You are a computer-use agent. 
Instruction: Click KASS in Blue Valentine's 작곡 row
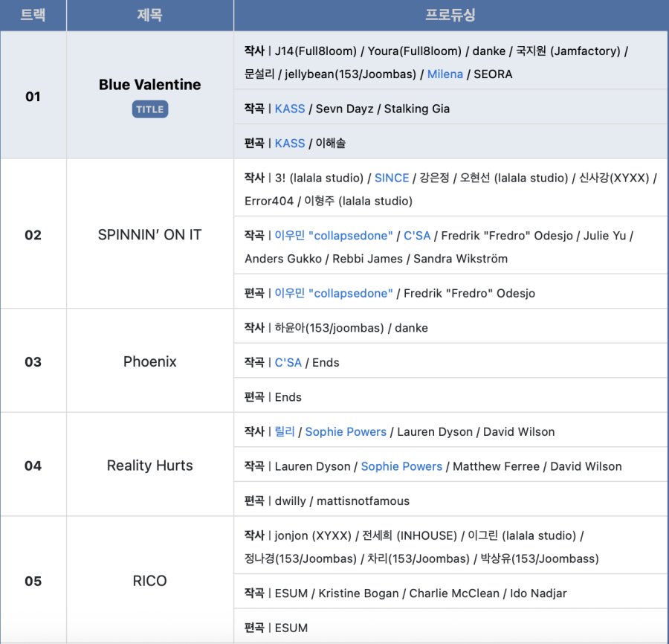click(290, 109)
